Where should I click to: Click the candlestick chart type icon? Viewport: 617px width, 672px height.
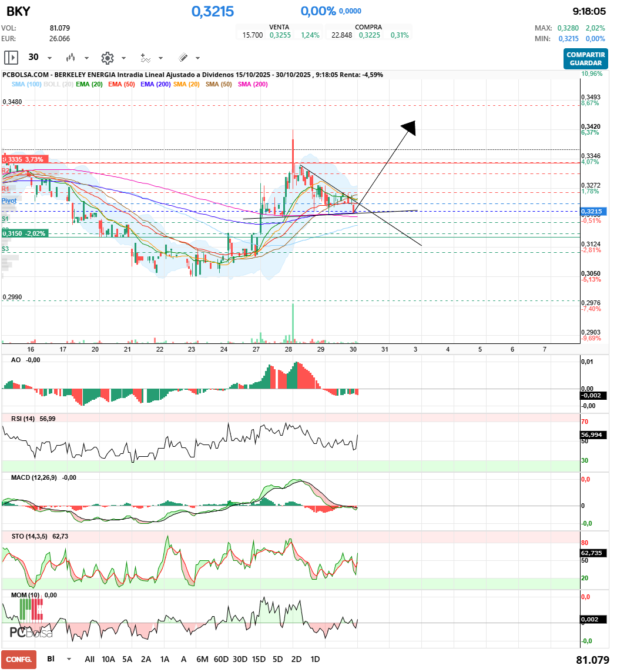(71, 58)
